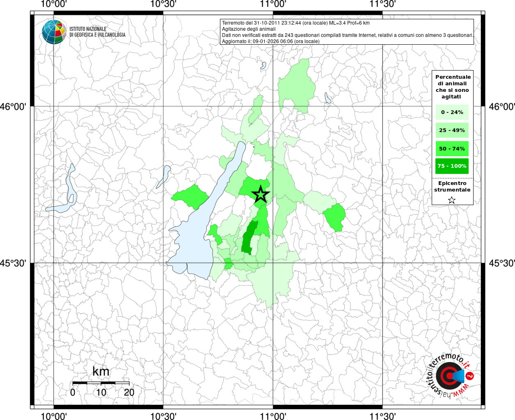Viewport: 515px width, 420px height.
Task: Click the bottom axis label 11°00'
Action: (x=273, y=416)
